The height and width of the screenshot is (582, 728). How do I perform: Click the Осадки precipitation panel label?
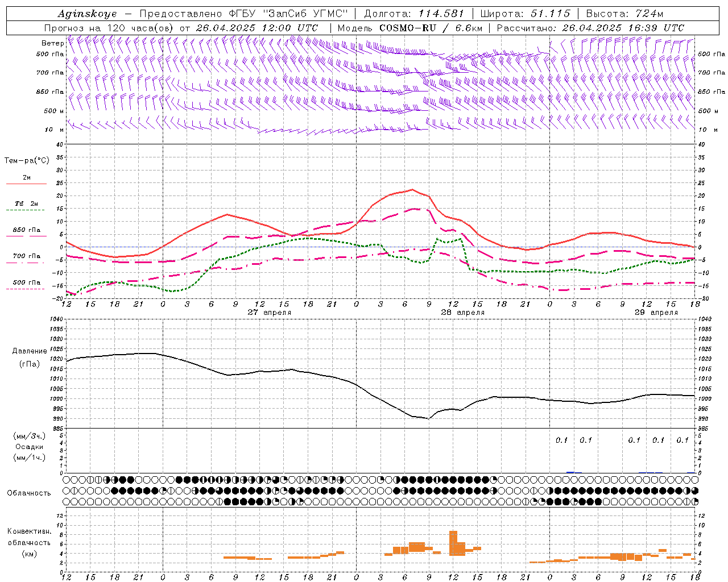pyautogui.click(x=29, y=447)
